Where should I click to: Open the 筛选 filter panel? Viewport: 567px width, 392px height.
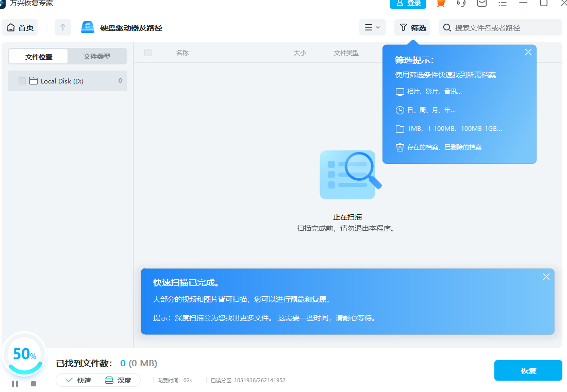point(412,27)
